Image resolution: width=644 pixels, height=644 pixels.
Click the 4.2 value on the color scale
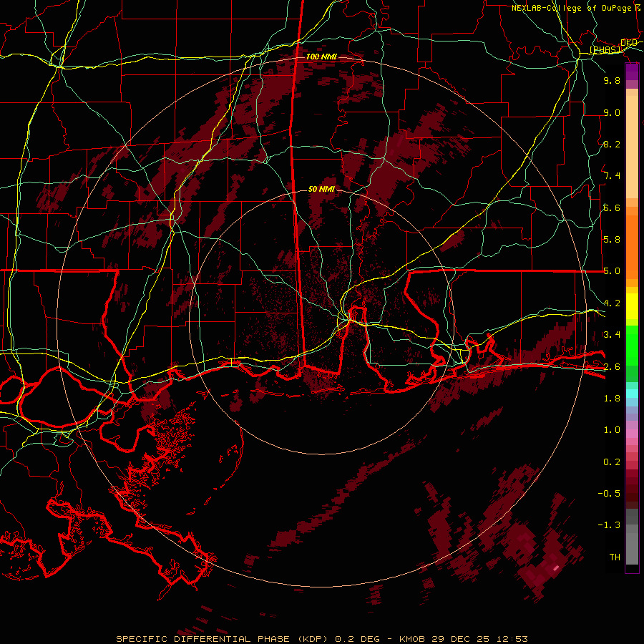tap(612, 303)
